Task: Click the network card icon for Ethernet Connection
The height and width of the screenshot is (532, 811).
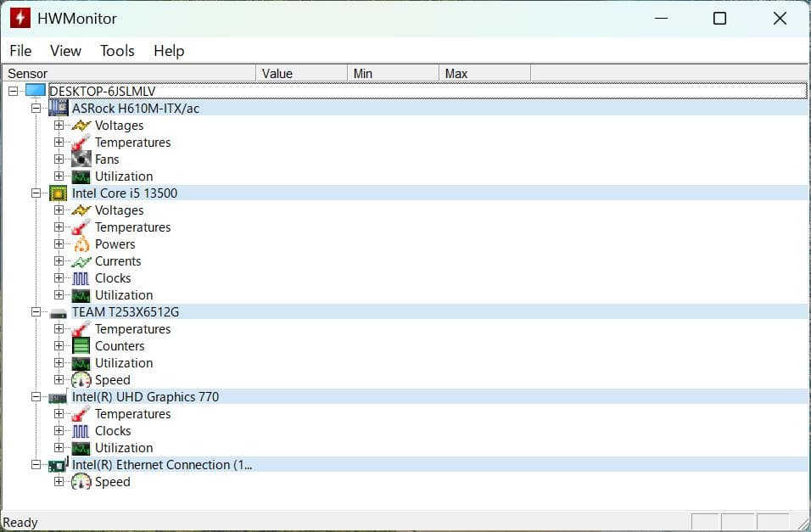Action: point(59,465)
